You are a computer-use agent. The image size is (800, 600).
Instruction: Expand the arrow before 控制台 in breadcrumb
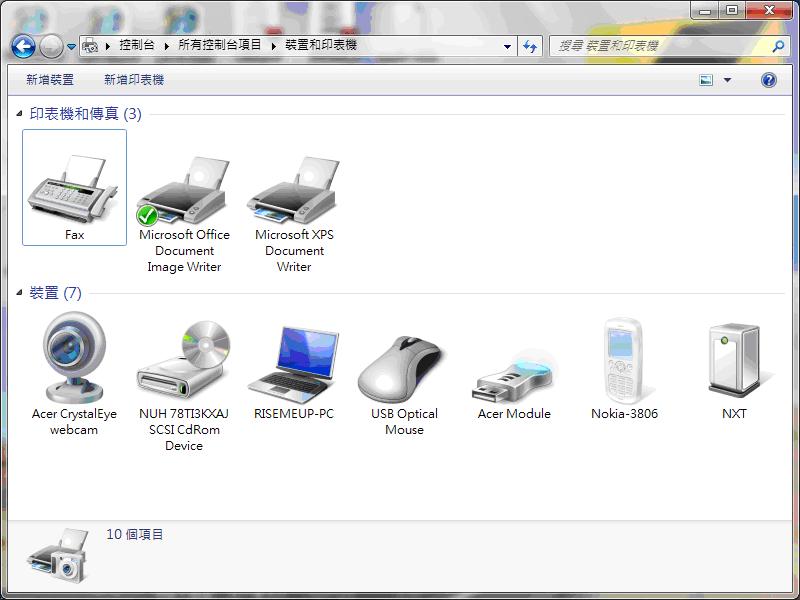click(108, 46)
